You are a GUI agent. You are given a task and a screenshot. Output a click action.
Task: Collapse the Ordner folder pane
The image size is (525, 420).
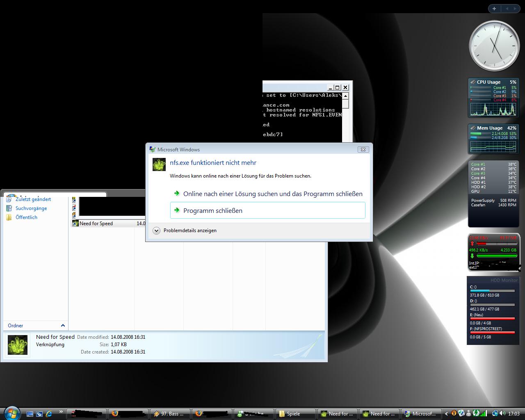click(x=63, y=326)
